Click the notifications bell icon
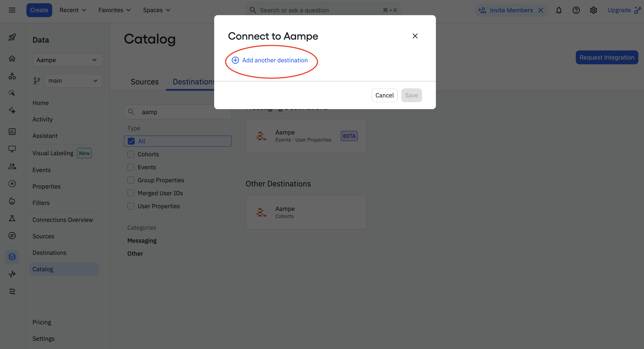 (559, 10)
